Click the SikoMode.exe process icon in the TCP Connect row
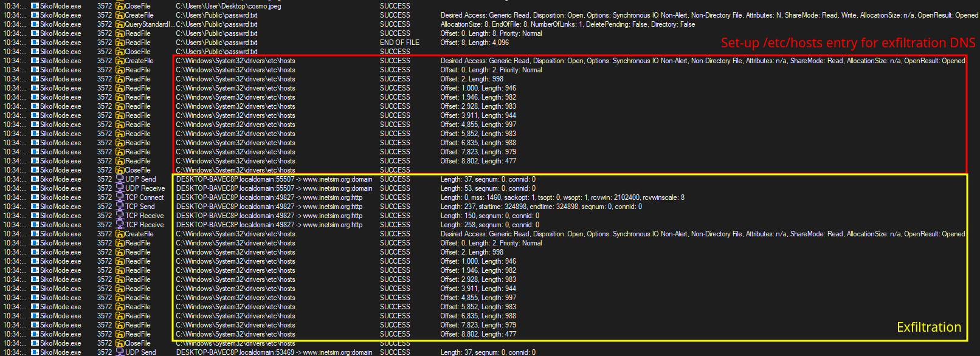 click(35, 197)
